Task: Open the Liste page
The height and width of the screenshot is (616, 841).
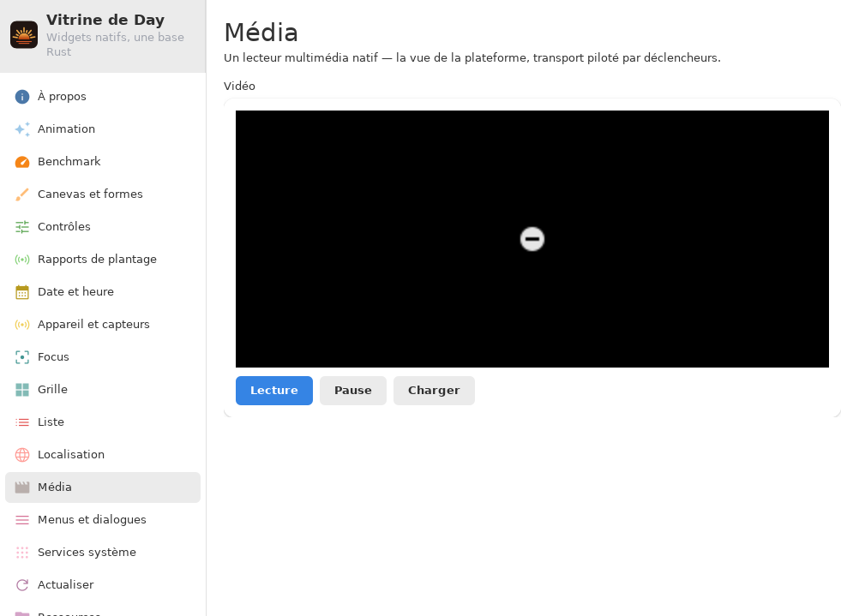Action: pos(102,422)
